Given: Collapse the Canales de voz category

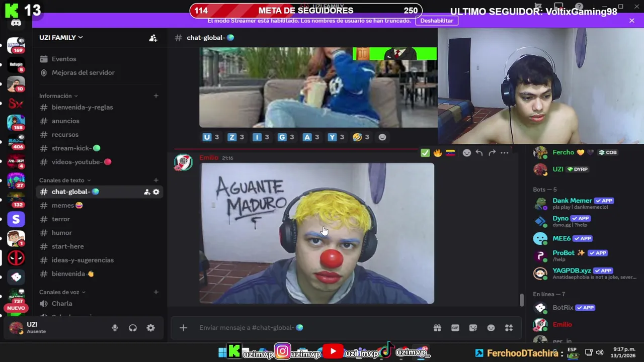Looking at the screenshot, I should 62,292.
